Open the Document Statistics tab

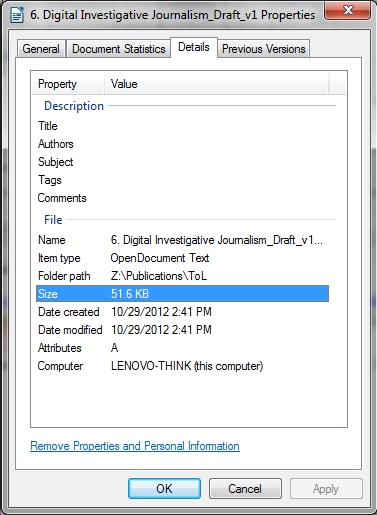coord(119,49)
